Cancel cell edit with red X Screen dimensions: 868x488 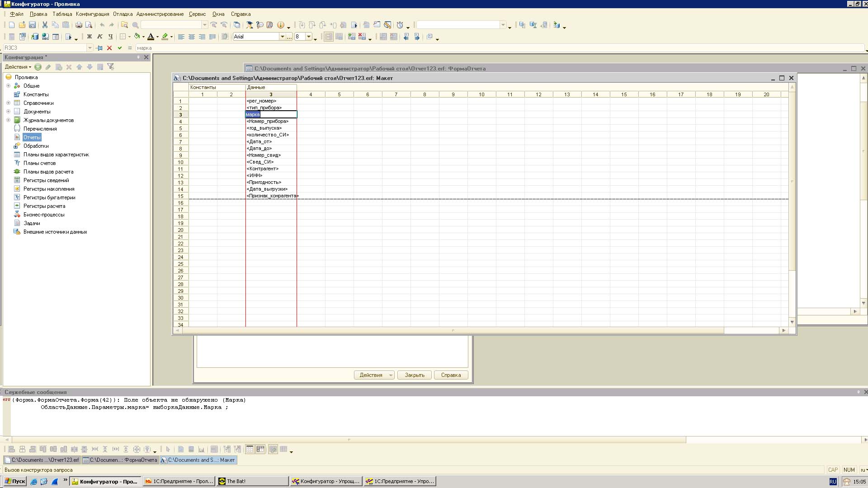[x=109, y=48]
